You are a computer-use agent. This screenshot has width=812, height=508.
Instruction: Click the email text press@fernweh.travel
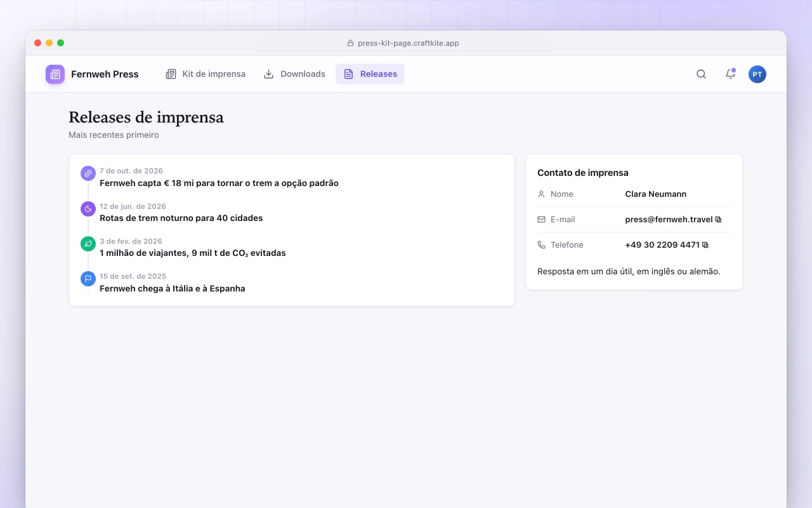click(x=669, y=220)
